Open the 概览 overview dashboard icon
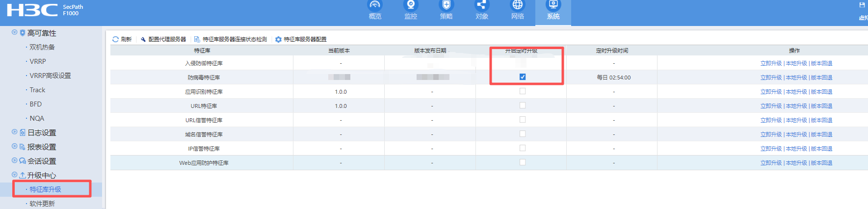 point(375,5)
